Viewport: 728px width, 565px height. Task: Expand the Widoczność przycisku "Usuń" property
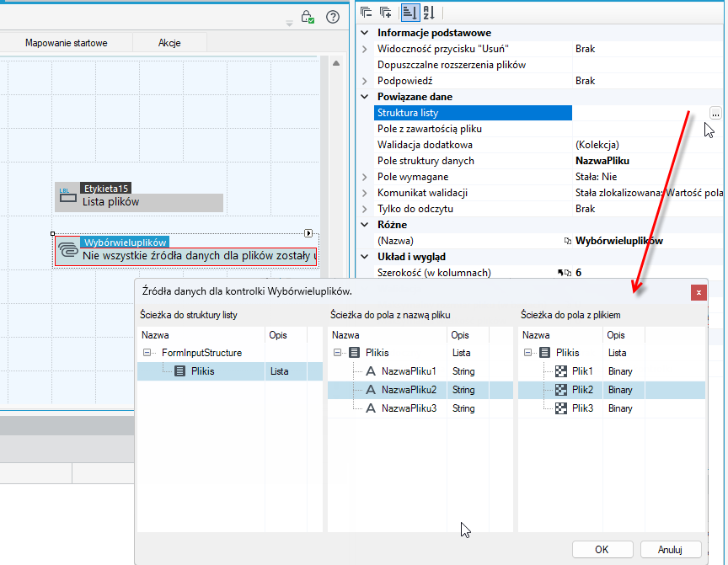click(365, 49)
